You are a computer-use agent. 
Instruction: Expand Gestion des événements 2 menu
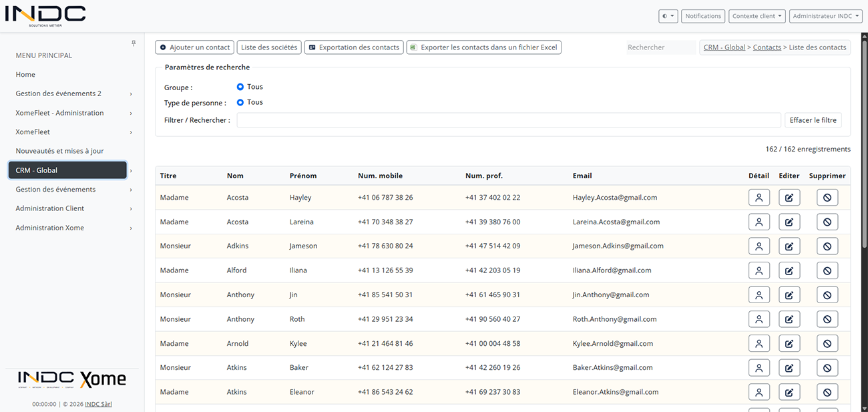click(73, 93)
